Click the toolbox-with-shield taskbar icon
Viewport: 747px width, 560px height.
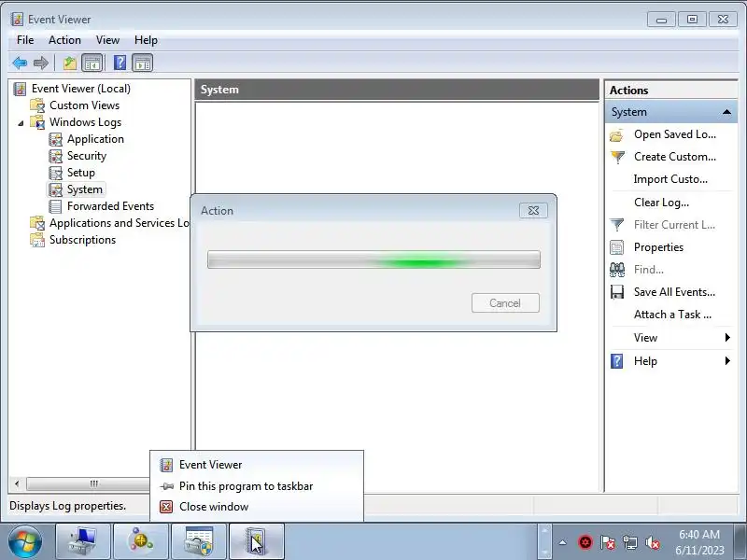(199, 541)
